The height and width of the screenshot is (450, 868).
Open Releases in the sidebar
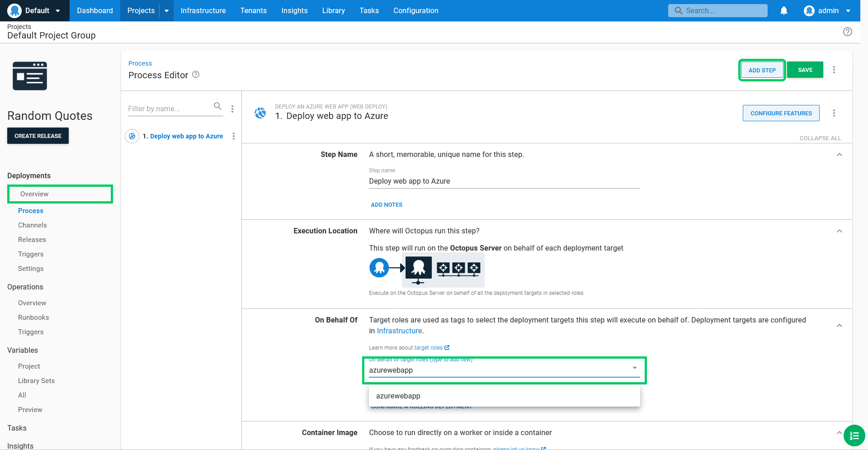[x=32, y=240]
